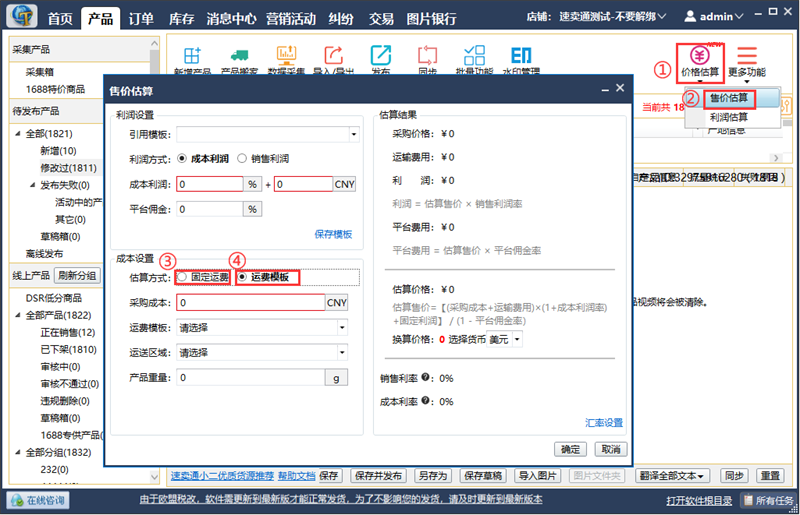The image size is (800, 515).
Task: Open the 营销活动 tab
Action: click(x=291, y=19)
